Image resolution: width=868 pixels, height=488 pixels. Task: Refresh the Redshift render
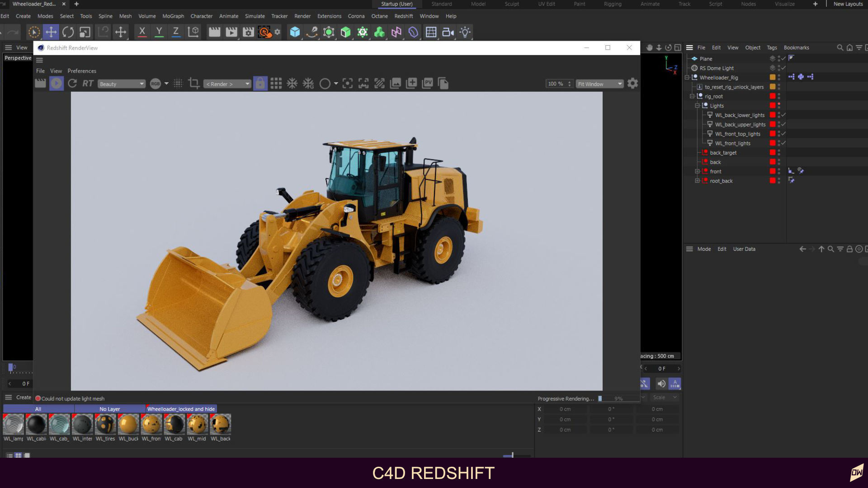72,84
